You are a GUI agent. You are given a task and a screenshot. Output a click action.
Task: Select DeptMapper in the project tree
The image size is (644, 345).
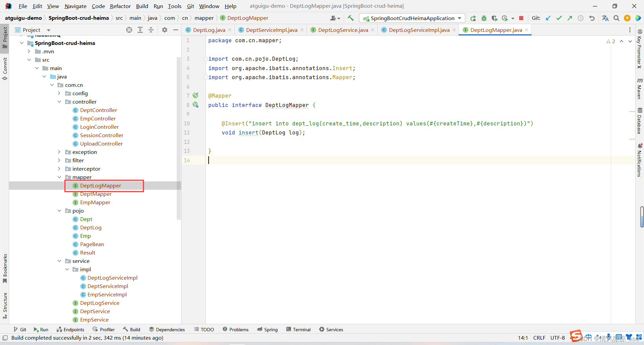(x=96, y=194)
